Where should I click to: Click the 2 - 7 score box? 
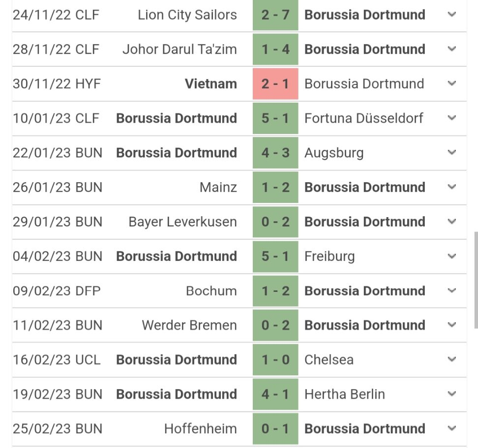(275, 15)
